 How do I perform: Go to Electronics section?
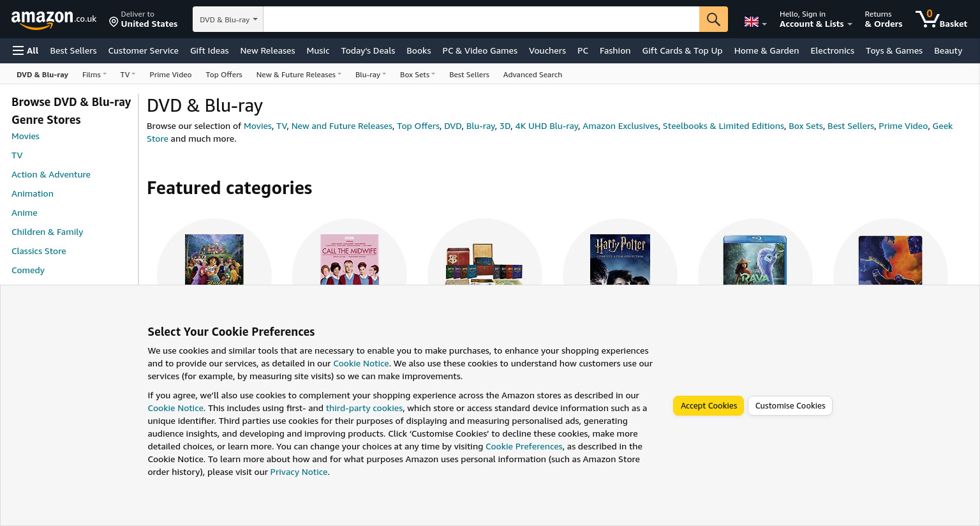(x=832, y=50)
